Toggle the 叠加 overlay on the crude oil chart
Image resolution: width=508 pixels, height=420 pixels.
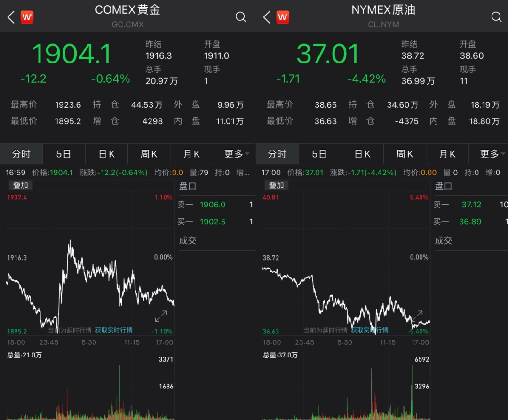[x=277, y=185]
